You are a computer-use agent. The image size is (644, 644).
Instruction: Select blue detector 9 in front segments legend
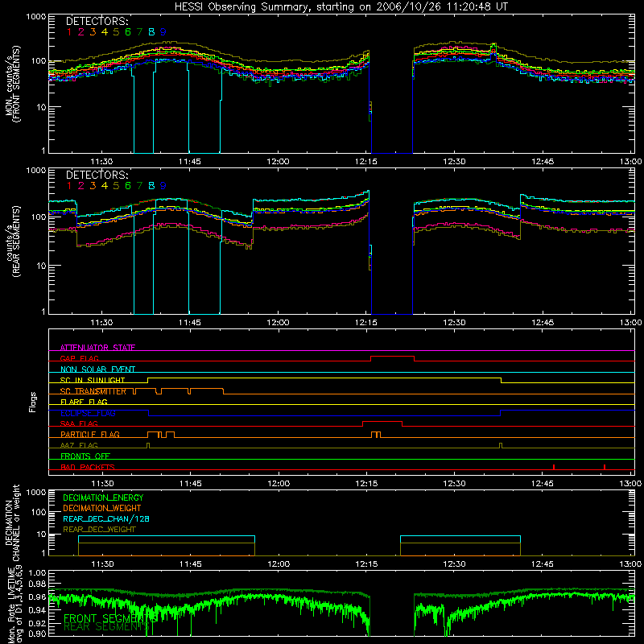click(163, 32)
